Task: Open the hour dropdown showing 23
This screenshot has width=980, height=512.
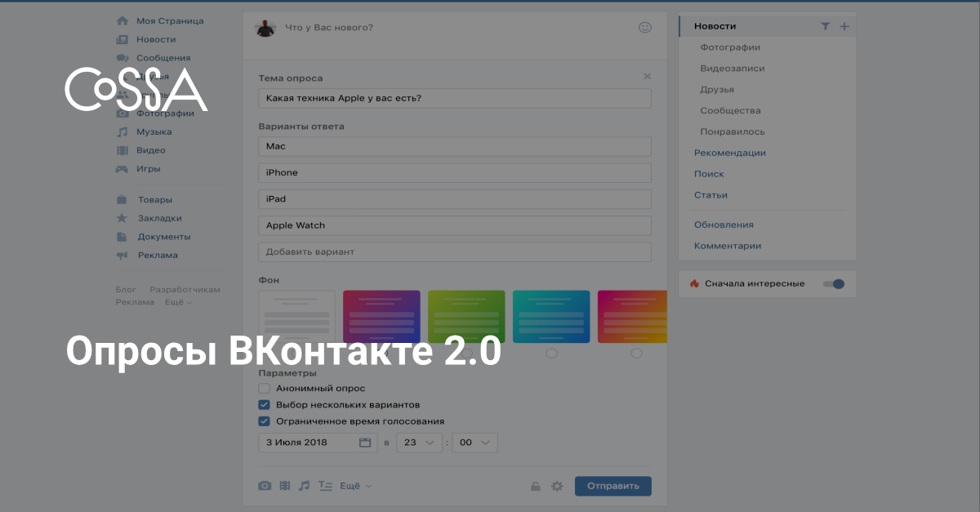Action: click(418, 443)
